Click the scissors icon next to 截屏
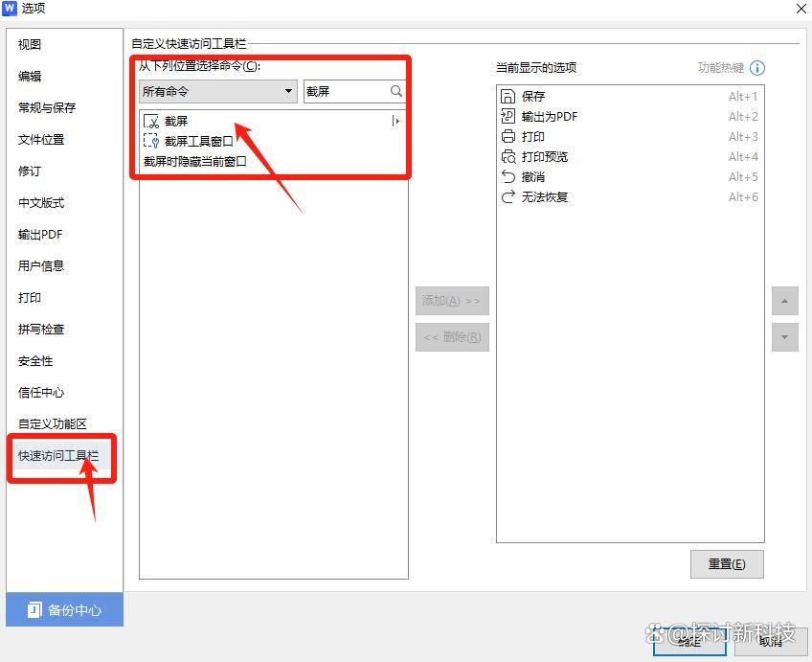Viewport: 812px width, 662px height. 150,122
